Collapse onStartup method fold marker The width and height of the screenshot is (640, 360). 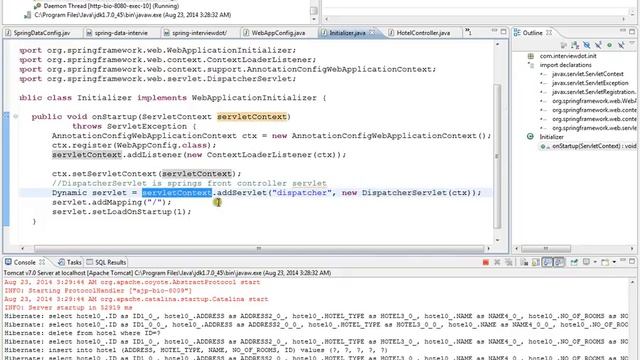click(16, 117)
